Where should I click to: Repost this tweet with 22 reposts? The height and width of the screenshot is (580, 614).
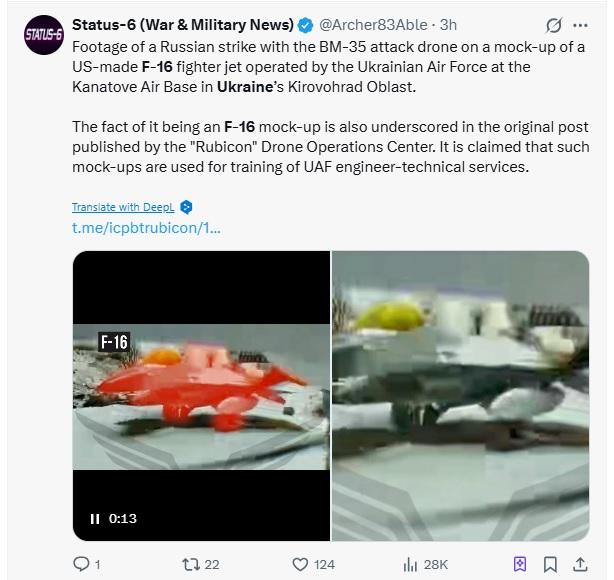[x=195, y=564]
